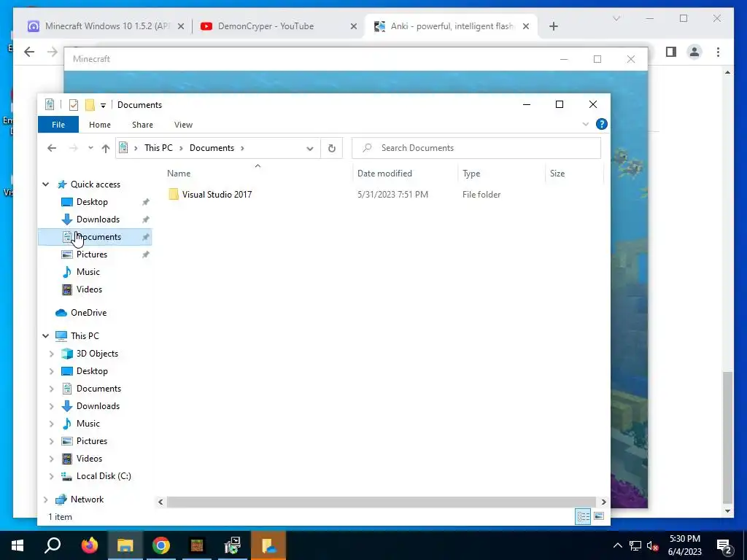This screenshot has width=747, height=560.
Task: Open the notifications action center
Action: pyautogui.click(x=724, y=546)
